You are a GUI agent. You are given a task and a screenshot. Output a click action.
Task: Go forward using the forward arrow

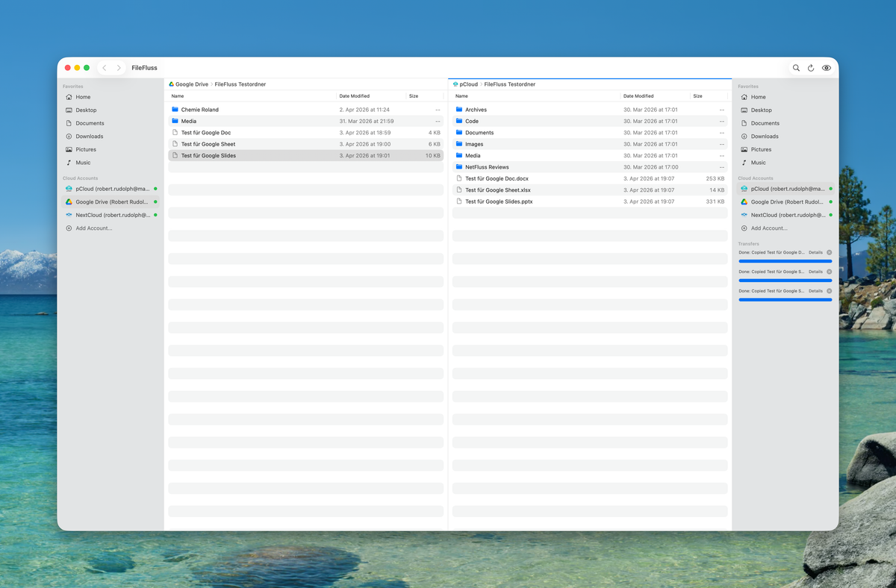pyautogui.click(x=119, y=67)
